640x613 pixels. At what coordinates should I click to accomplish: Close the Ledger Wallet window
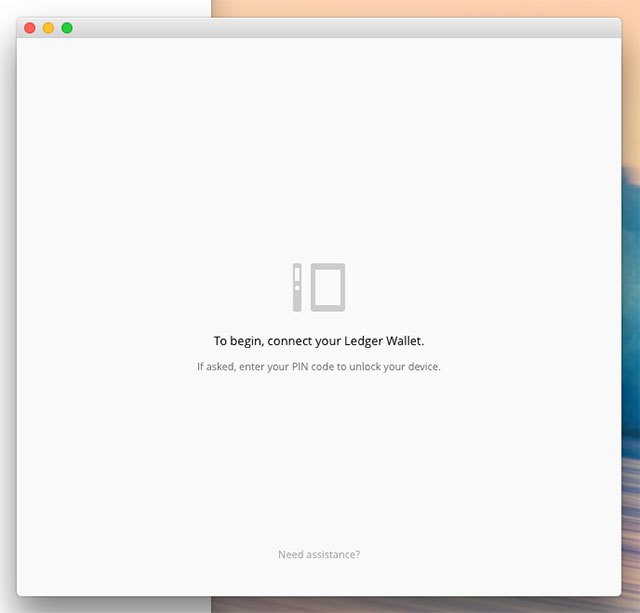coord(30,28)
